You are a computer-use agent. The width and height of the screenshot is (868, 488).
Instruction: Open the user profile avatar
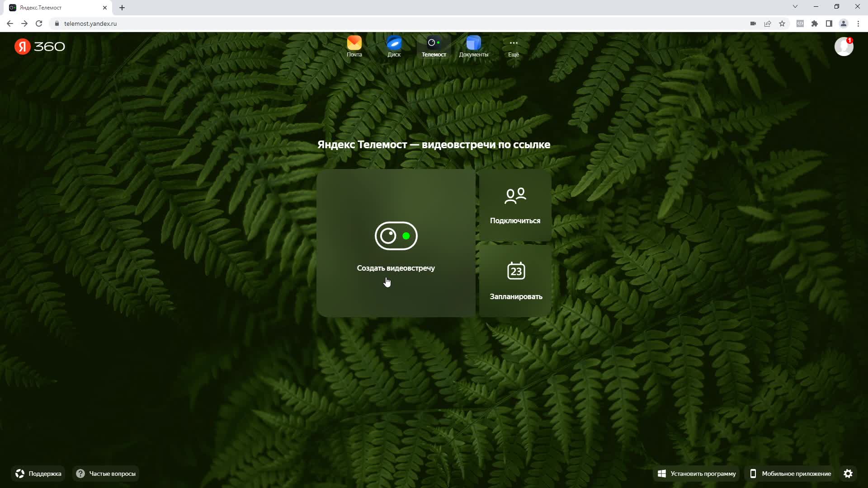(844, 47)
